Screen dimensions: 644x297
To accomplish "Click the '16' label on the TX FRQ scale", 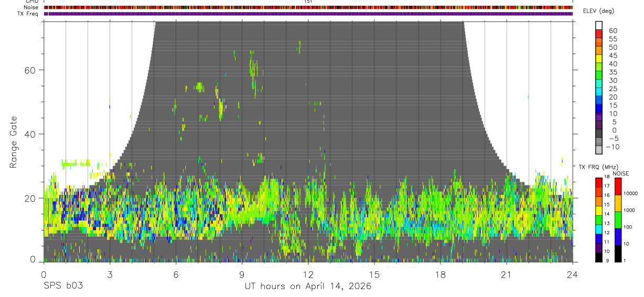I will pyautogui.click(x=607, y=195).
